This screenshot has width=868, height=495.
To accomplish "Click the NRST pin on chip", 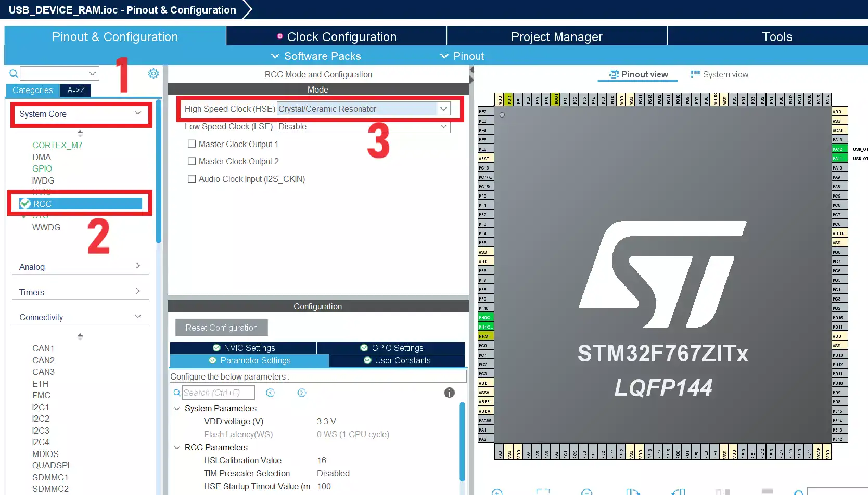I will click(486, 336).
